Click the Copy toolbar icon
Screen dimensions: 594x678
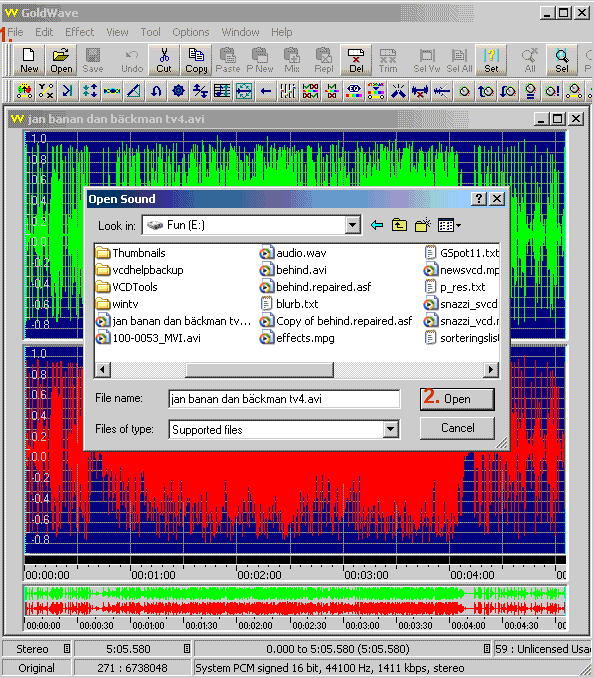pyautogui.click(x=196, y=60)
